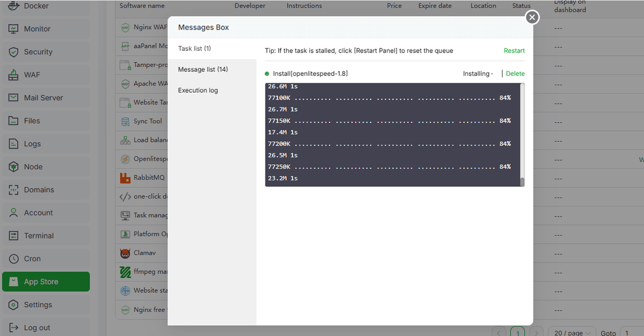Delete the openlitespeed install task
The width and height of the screenshot is (644, 336).
point(515,74)
